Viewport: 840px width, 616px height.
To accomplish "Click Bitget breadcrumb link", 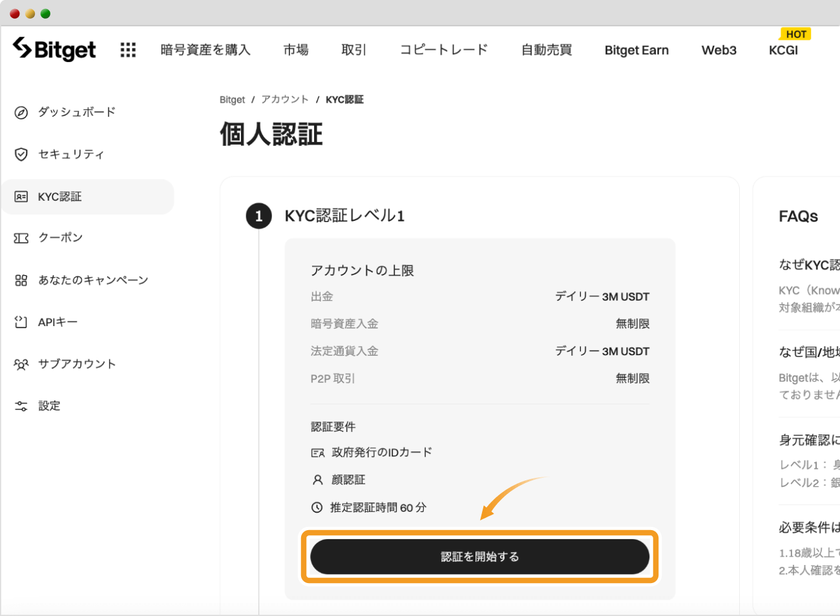I will point(232,99).
